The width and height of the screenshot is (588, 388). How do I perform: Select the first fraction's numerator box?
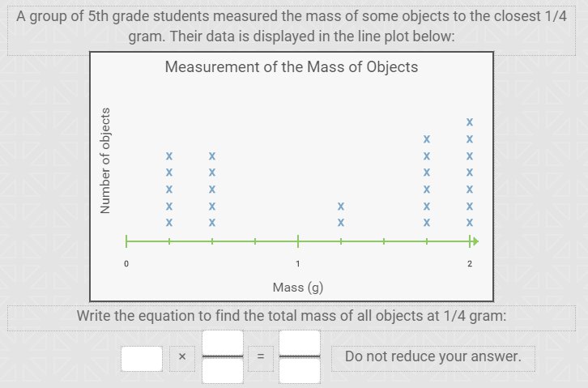pos(223,343)
